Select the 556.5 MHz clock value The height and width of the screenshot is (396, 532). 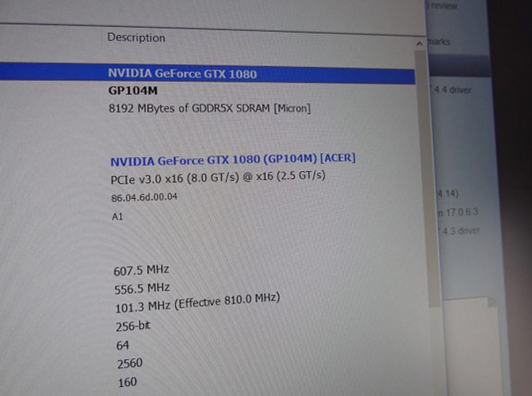(142, 288)
